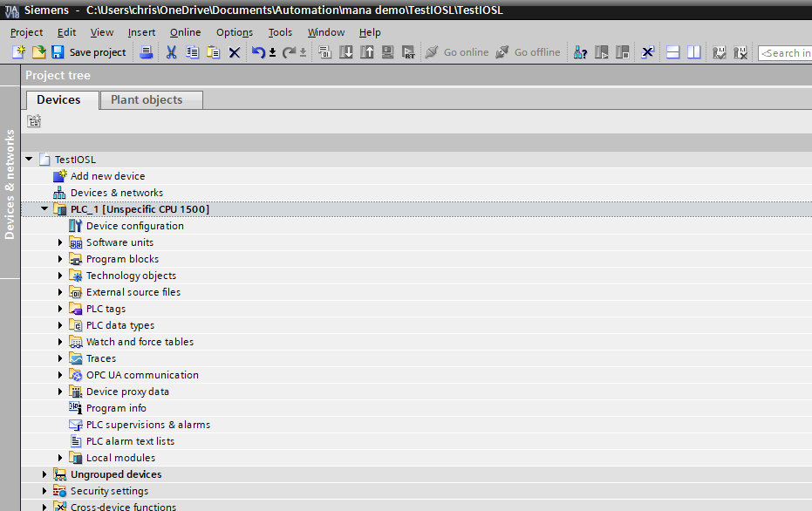Expand the Ungrouped devices node

[44, 474]
